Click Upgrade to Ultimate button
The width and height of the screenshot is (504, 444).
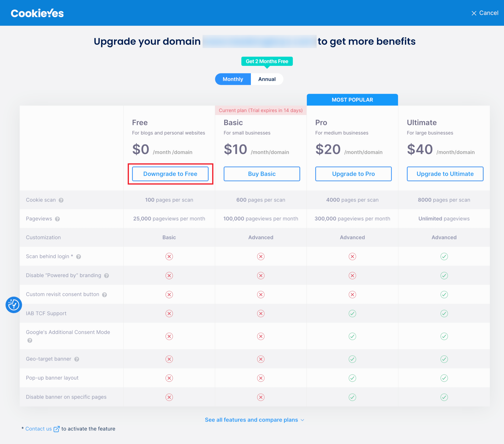pos(445,174)
